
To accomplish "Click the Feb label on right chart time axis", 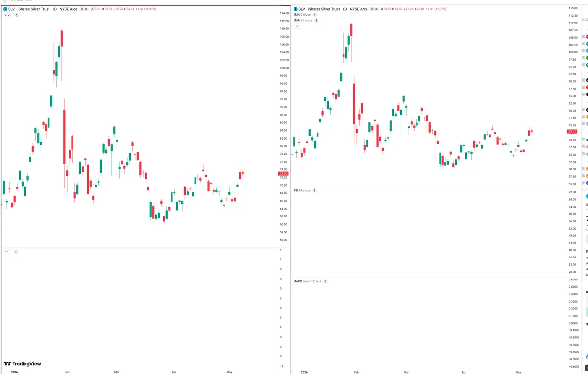I will [356, 372].
